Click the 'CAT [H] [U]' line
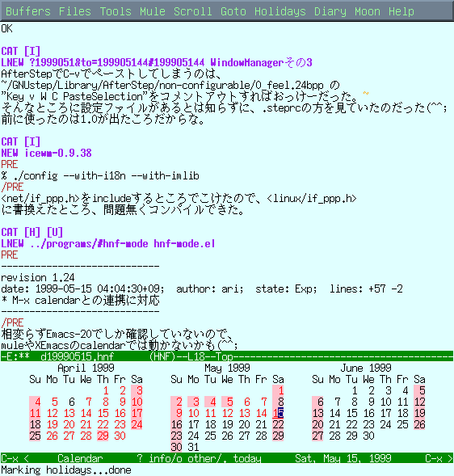The width and height of the screenshot is (454, 476). click(32, 232)
